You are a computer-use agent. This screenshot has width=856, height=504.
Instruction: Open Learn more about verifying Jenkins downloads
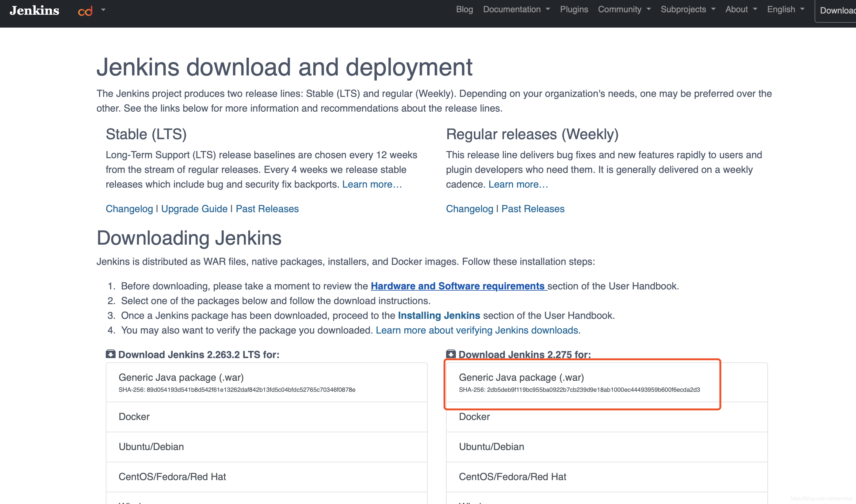[x=478, y=330]
